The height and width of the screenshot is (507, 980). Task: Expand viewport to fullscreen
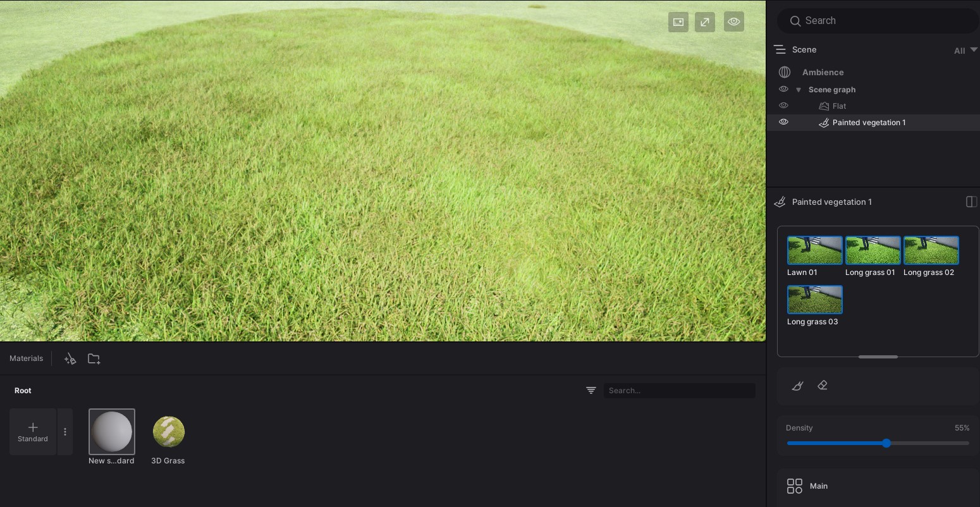(x=705, y=22)
